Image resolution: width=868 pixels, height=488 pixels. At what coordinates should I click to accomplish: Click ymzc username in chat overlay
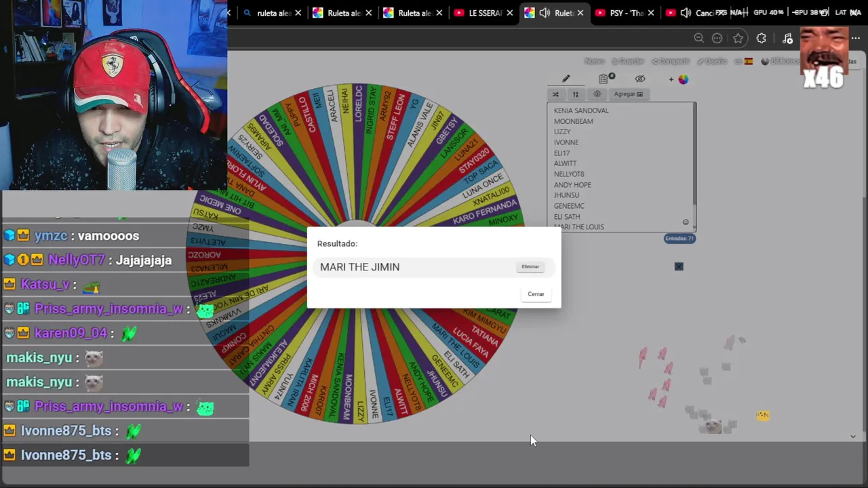pos(51,236)
